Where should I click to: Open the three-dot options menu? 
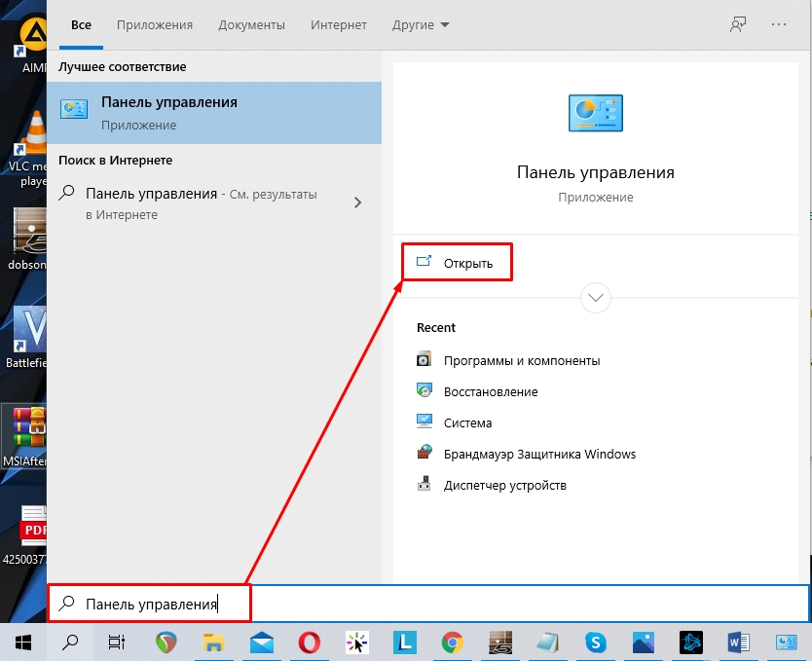[x=779, y=24]
